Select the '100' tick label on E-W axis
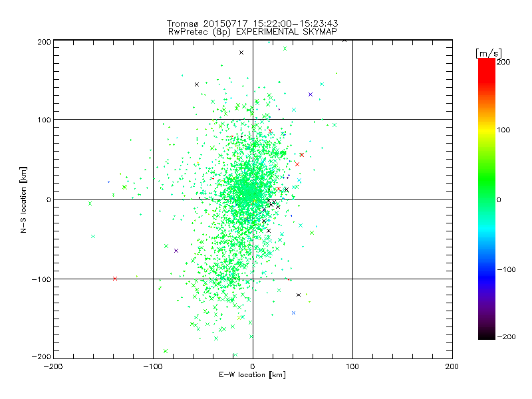532x399 pixels. point(352,366)
